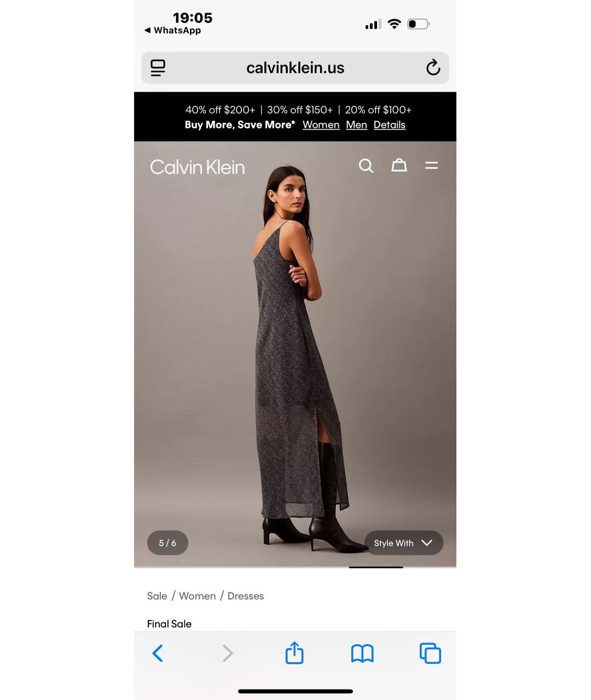
Task: Open the Men promo link
Action: (x=356, y=125)
